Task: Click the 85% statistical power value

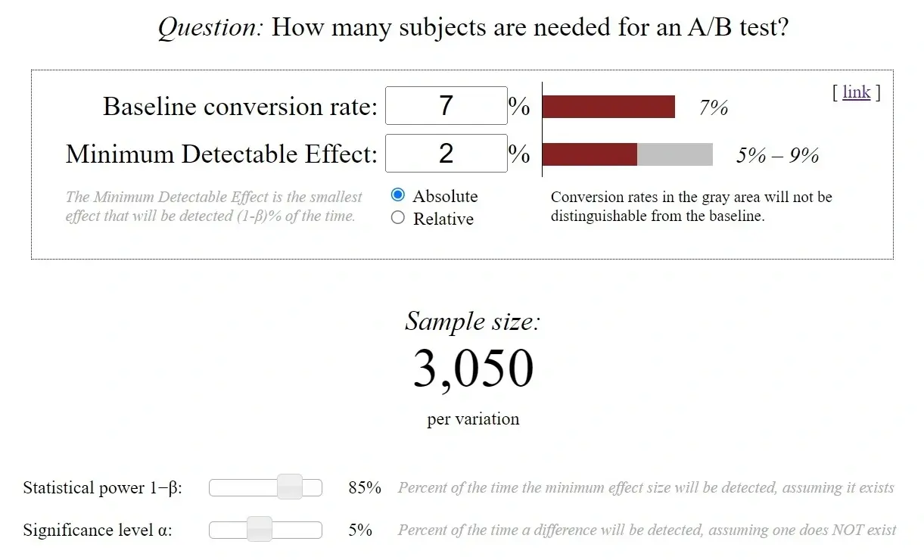Action: [x=365, y=487]
